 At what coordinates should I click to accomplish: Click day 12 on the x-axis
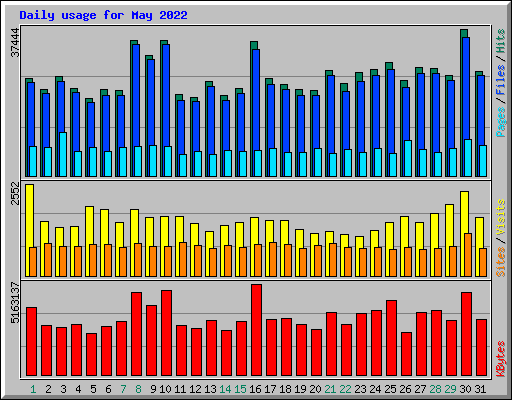pos(195,389)
